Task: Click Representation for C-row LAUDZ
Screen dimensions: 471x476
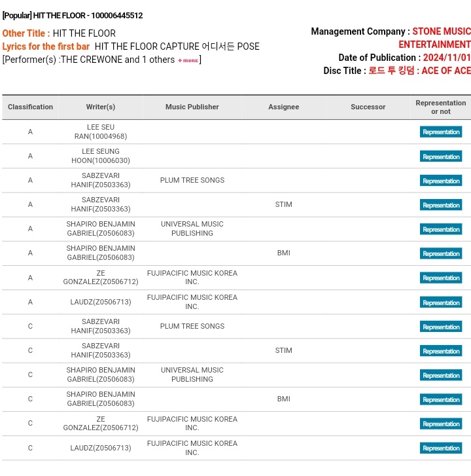Action: [441, 448]
